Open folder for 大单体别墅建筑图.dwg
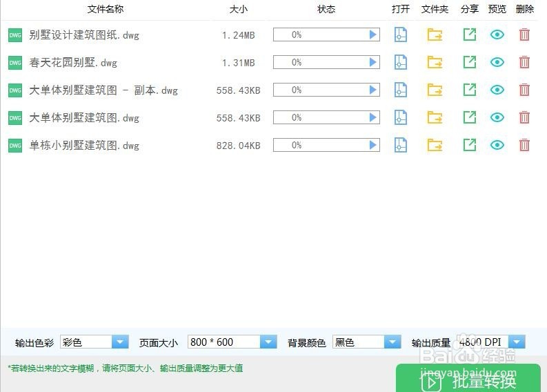This screenshot has width=547, height=392. (x=435, y=117)
